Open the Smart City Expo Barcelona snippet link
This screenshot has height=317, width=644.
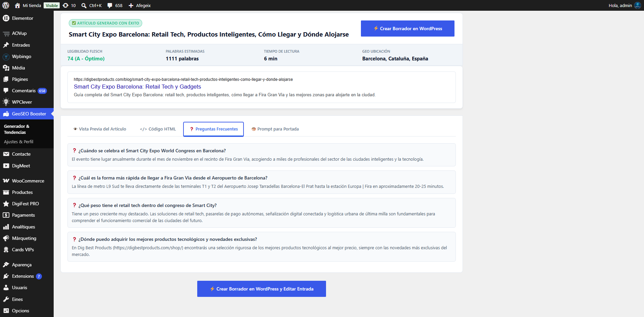138,87
